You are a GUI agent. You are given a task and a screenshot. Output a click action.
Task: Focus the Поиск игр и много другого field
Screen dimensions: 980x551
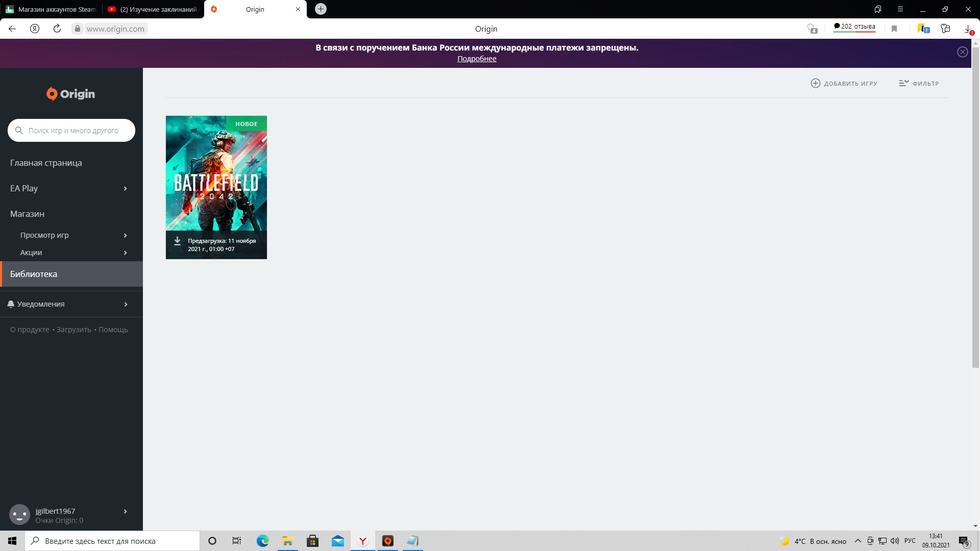click(x=71, y=131)
